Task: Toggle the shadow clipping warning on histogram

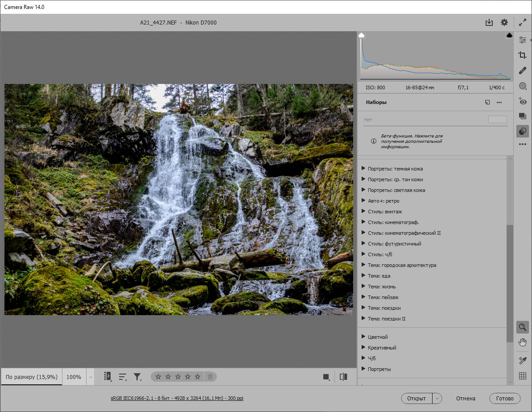Action: point(362,35)
